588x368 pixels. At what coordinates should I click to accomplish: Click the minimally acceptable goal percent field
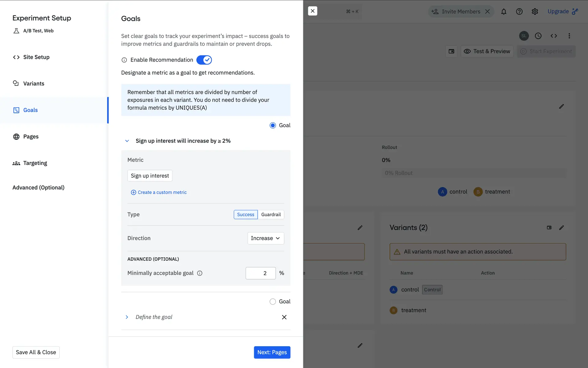[260, 273]
